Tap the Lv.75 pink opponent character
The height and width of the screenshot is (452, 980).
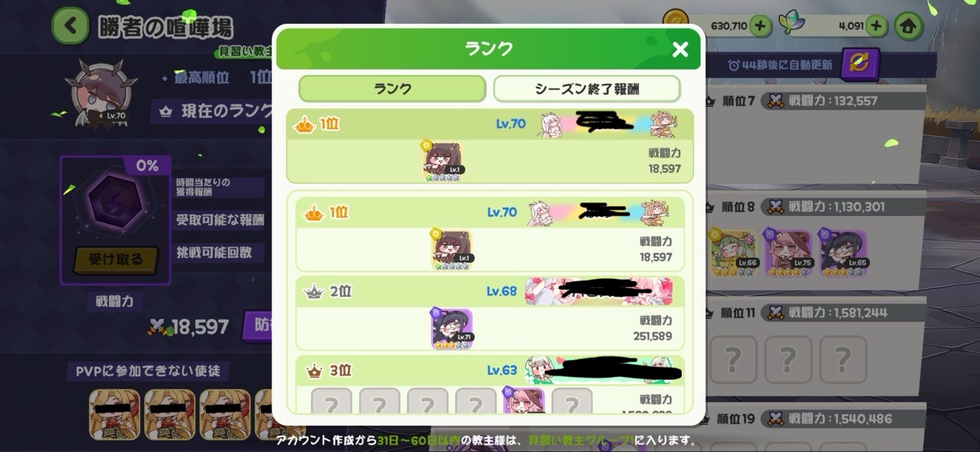tap(788, 252)
